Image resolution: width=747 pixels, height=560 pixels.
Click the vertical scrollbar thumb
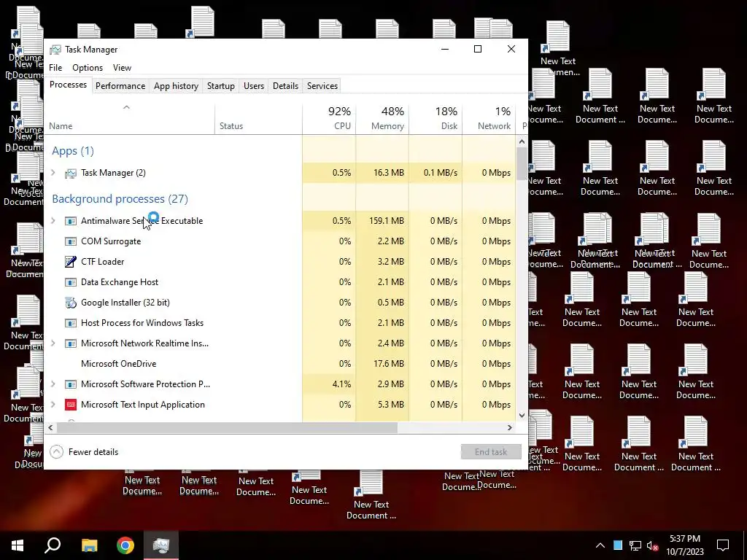tap(522, 164)
